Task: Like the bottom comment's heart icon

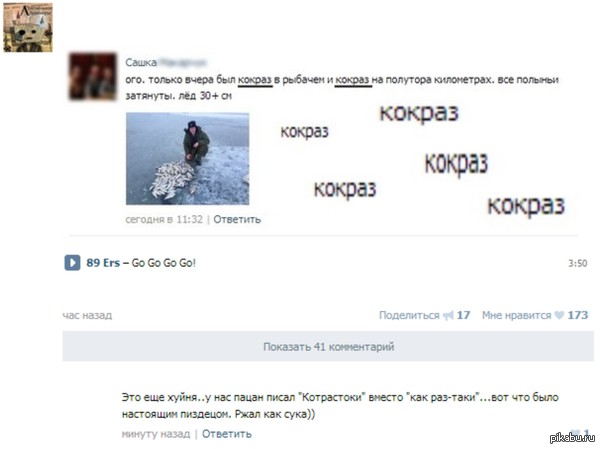Action: coord(575,433)
